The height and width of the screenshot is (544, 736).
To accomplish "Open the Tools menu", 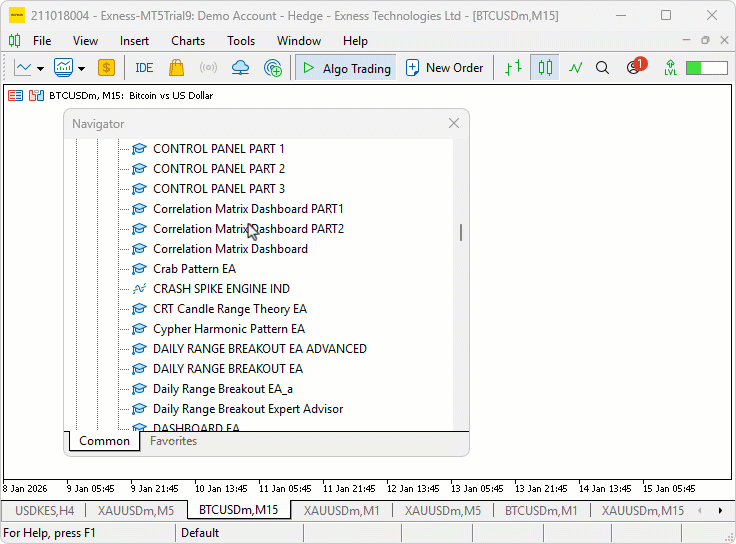I will pyautogui.click(x=241, y=41).
